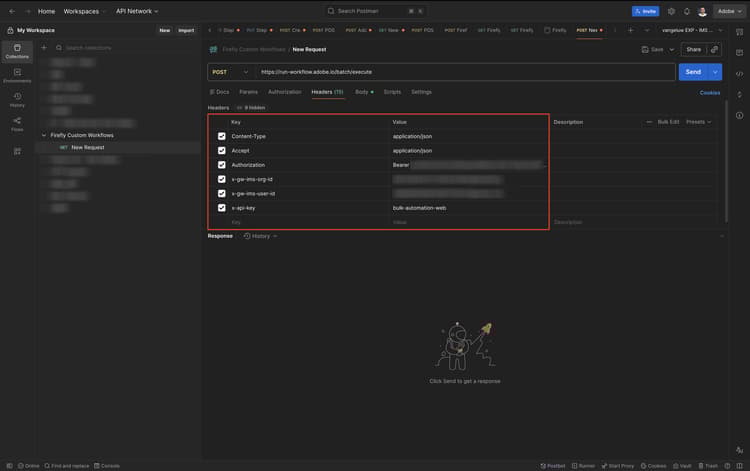
Task: Show the 9 hidden headers
Action: click(251, 108)
